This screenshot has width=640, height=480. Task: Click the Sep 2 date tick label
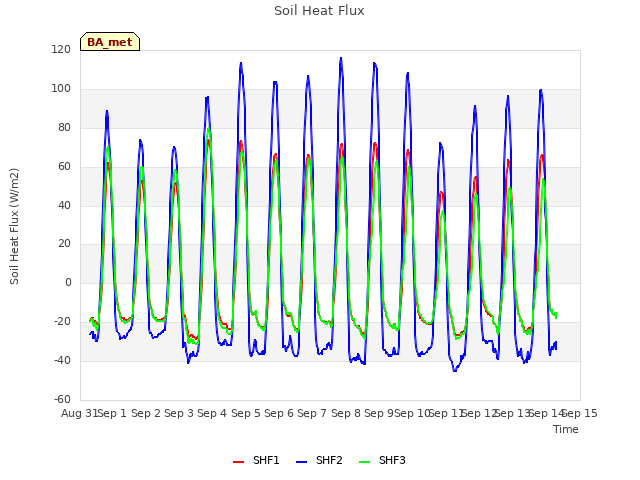(146, 413)
